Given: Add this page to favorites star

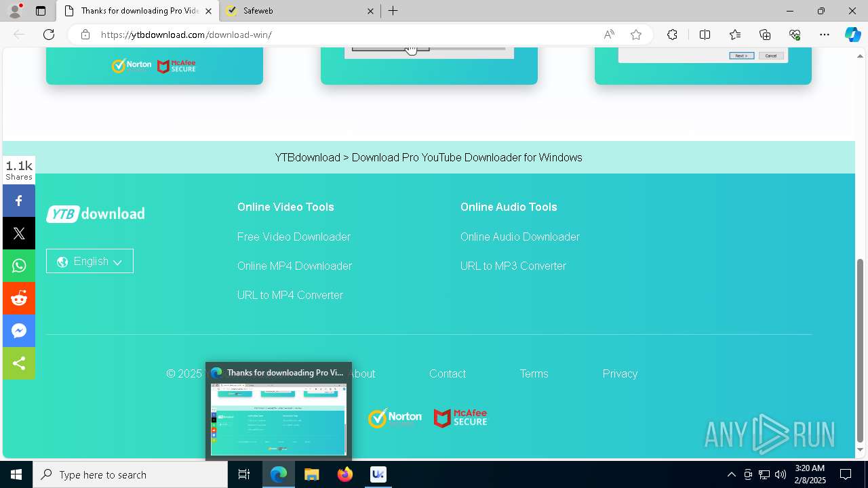Looking at the screenshot, I should (636, 35).
